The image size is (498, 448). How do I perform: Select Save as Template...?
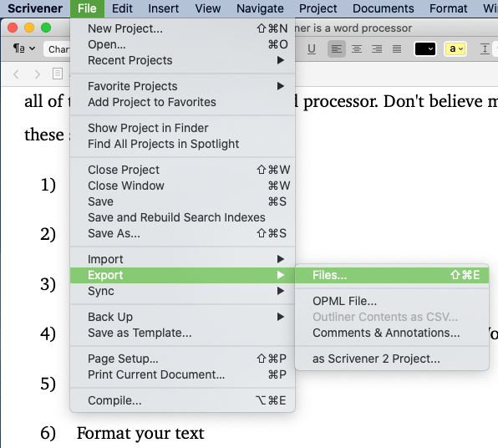pos(183,333)
